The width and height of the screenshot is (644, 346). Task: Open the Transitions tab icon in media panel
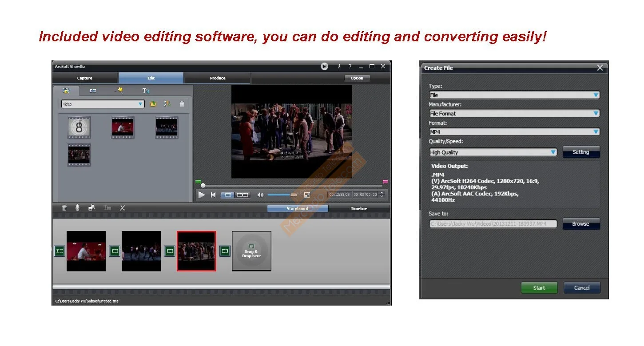(x=92, y=91)
